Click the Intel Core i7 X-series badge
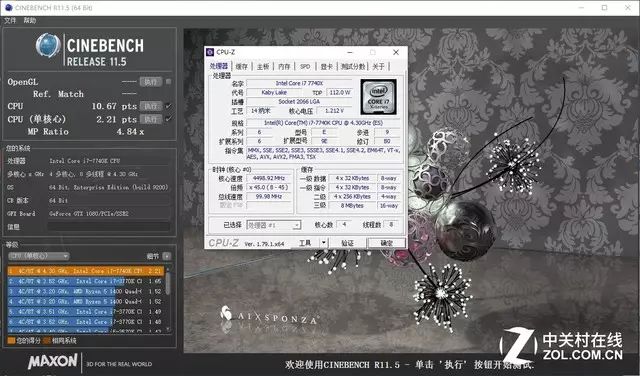The width and height of the screenshot is (640, 376). tap(378, 97)
